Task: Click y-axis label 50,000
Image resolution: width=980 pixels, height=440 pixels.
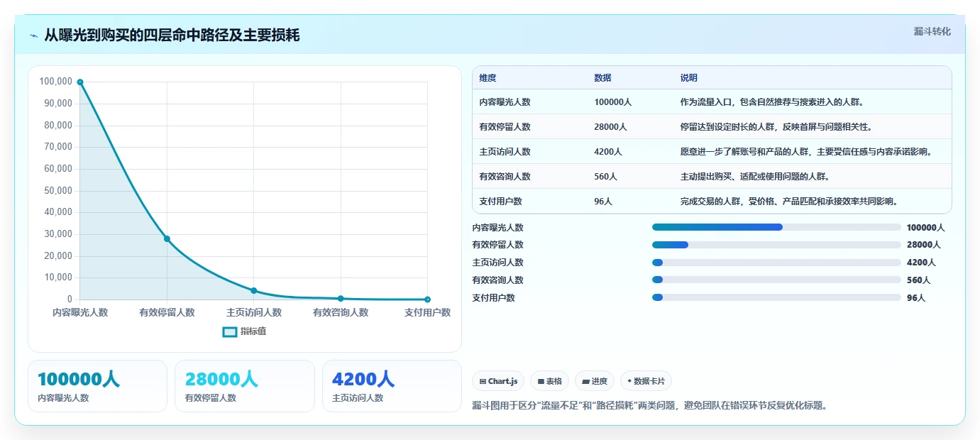Action: (x=58, y=191)
